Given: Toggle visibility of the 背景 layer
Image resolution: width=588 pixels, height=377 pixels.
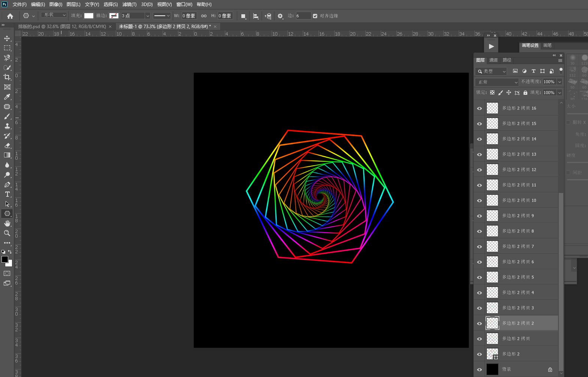Looking at the screenshot, I should tap(479, 370).
